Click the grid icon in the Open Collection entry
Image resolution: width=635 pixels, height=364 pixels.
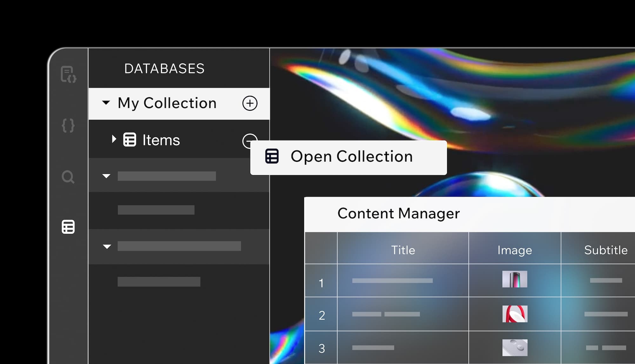[x=272, y=156]
